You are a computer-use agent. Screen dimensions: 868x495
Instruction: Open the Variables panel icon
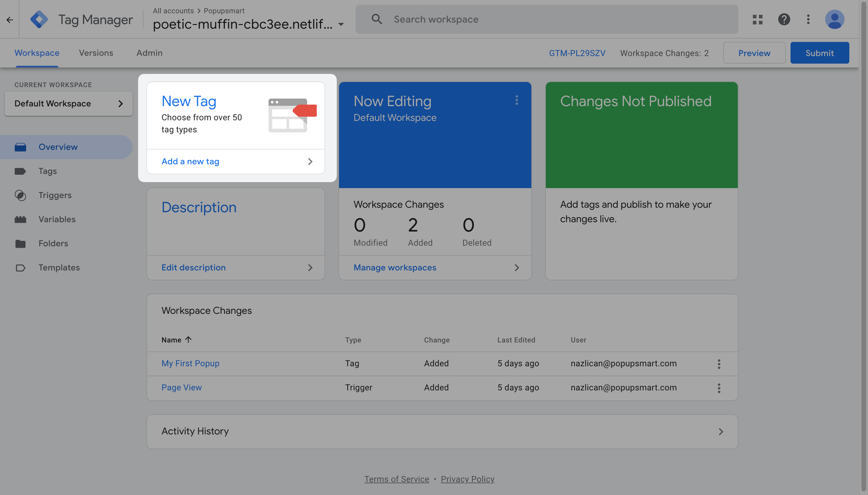coord(21,219)
